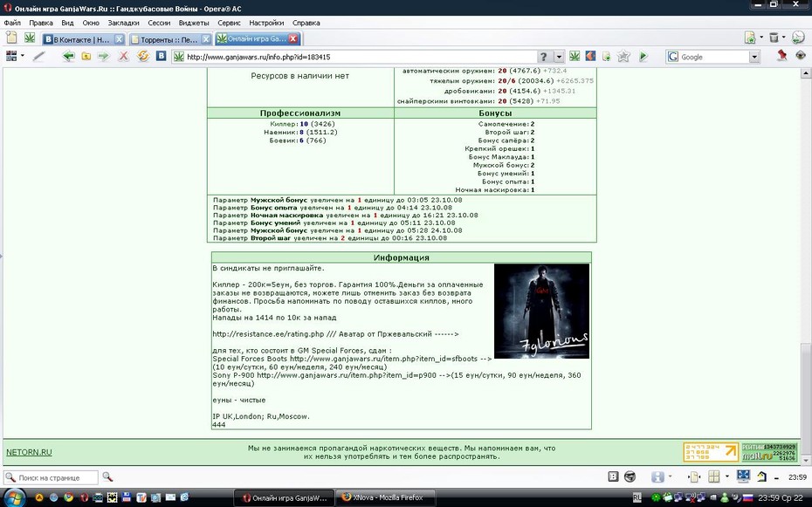Screen dimensions: 812x507
Task: Close the Онлайн игра GanjaWars tab
Action: click(293, 38)
